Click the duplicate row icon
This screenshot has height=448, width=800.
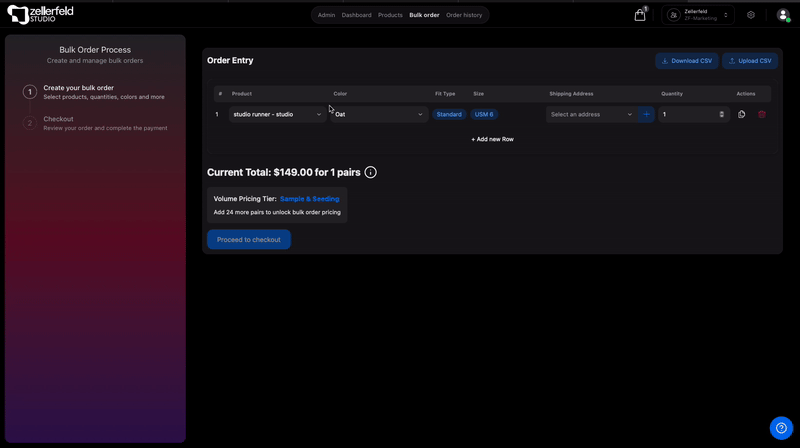click(x=741, y=114)
